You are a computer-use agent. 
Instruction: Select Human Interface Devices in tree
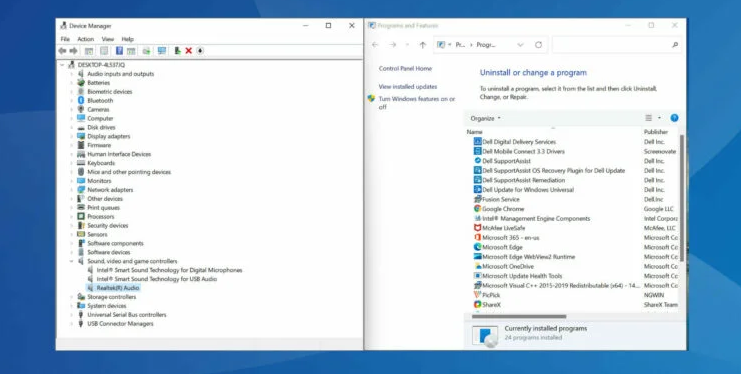click(x=119, y=154)
